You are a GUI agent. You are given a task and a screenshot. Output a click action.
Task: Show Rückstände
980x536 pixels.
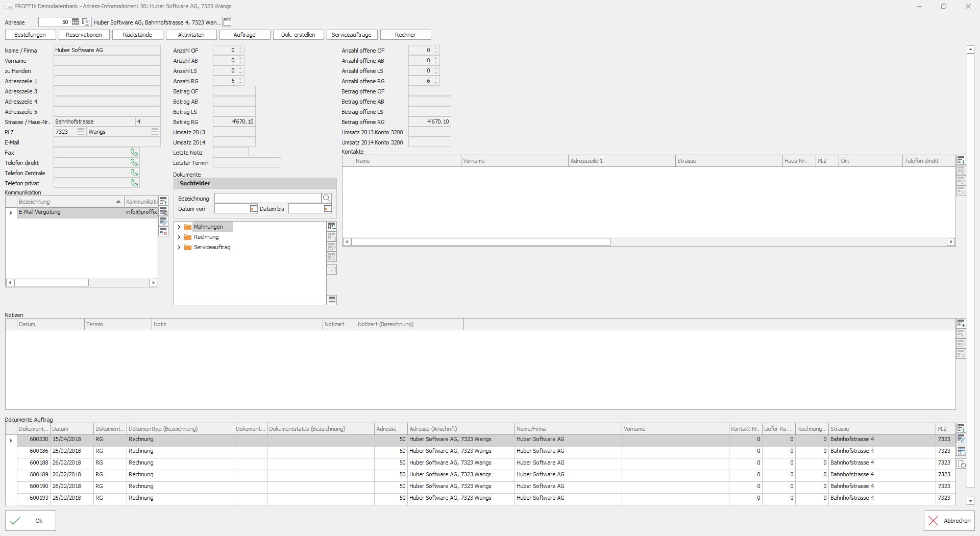click(137, 35)
